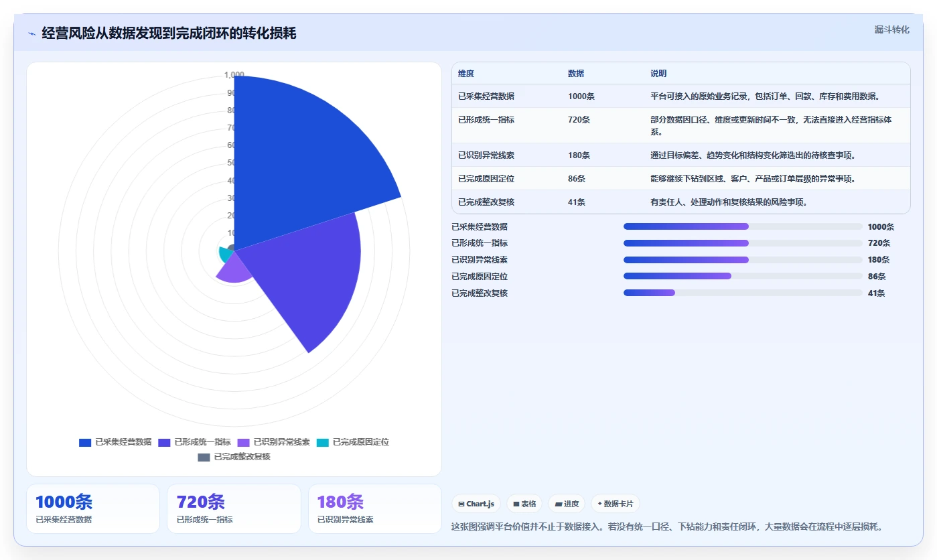Click 已完成原因定位 cell in the table
Screen dimensions: 937x560
coord(486,179)
